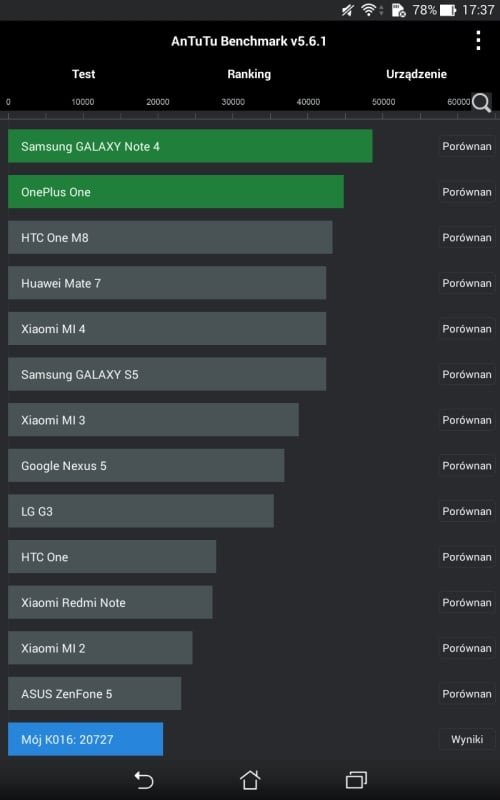This screenshot has height=800, width=500.
Task: Switch to the Test tab
Action: pyautogui.click(x=84, y=74)
